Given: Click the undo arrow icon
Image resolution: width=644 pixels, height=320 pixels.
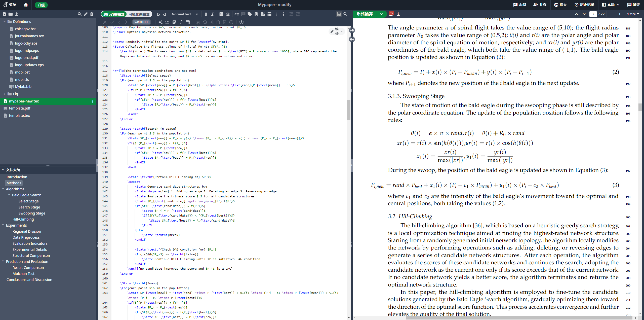Looking at the screenshot, I should click(158, 14).
